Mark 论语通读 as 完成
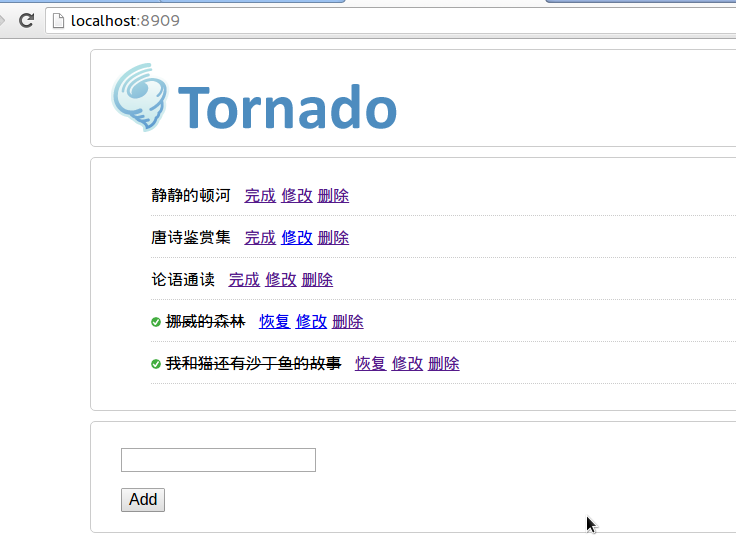 244,280
